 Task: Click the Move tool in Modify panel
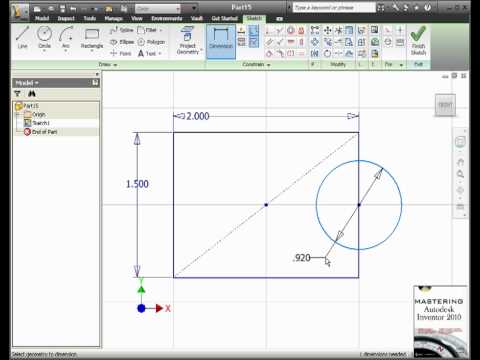(328, 31)
